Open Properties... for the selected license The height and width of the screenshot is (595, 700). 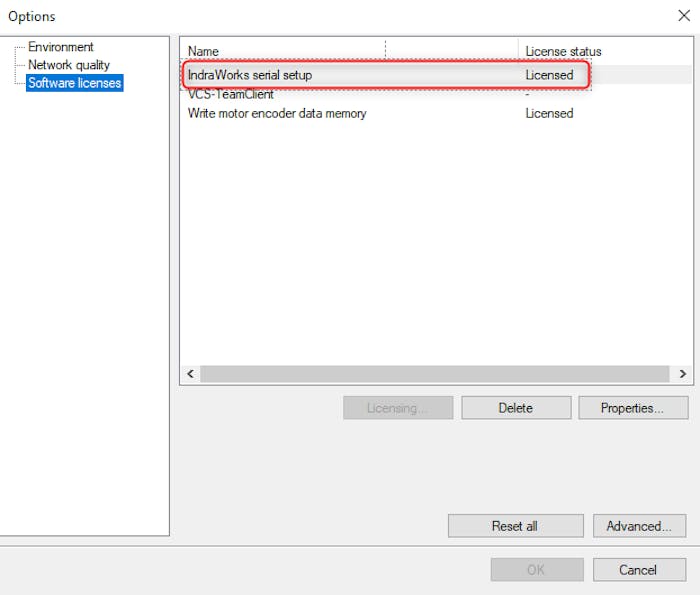[631, 408]
